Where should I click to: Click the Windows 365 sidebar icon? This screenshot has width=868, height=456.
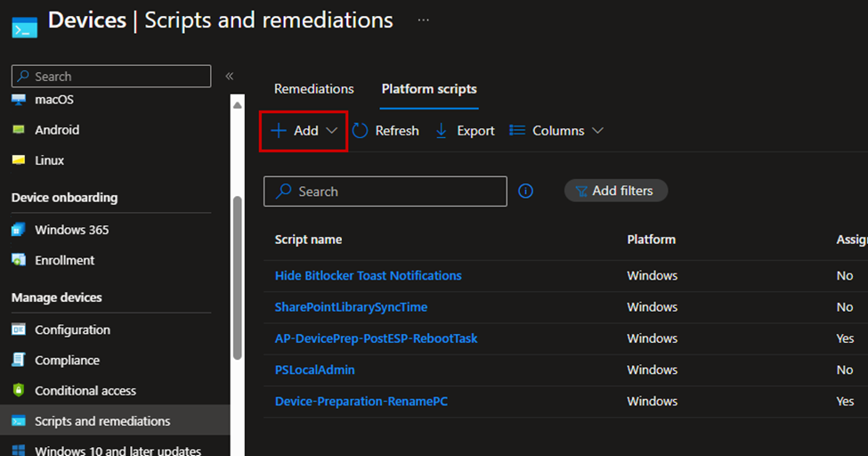click(19, 230)
